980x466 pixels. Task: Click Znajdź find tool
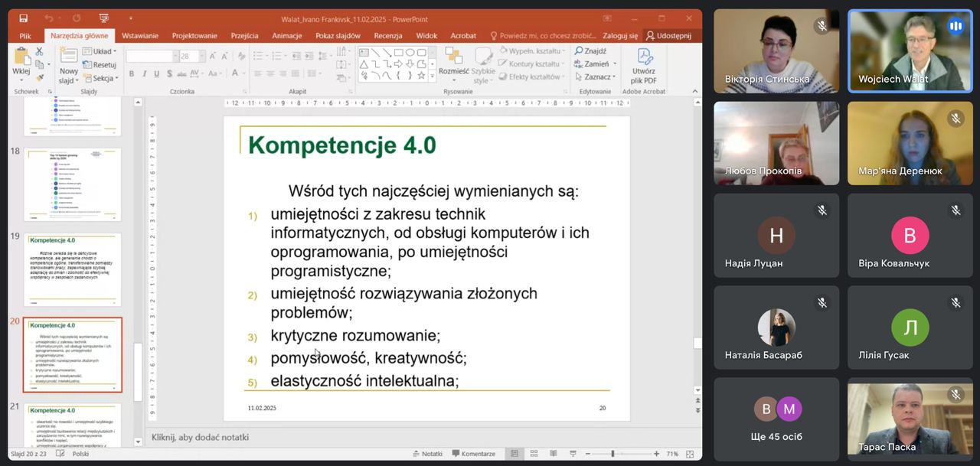590,51
